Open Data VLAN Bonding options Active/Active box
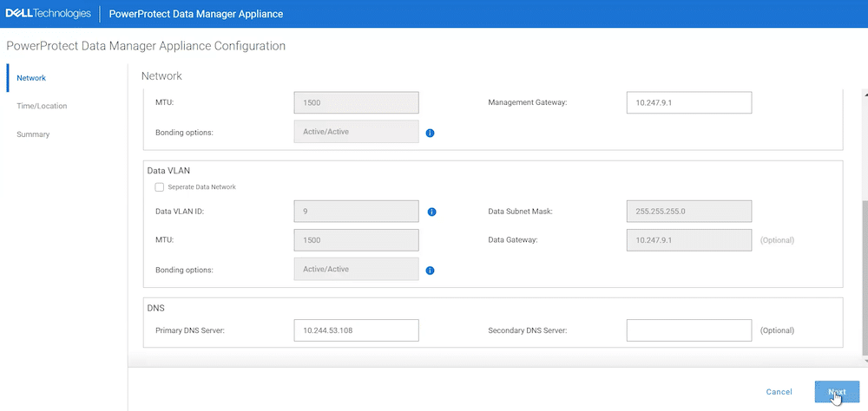 pyautogui.click(x=357, y=269)
